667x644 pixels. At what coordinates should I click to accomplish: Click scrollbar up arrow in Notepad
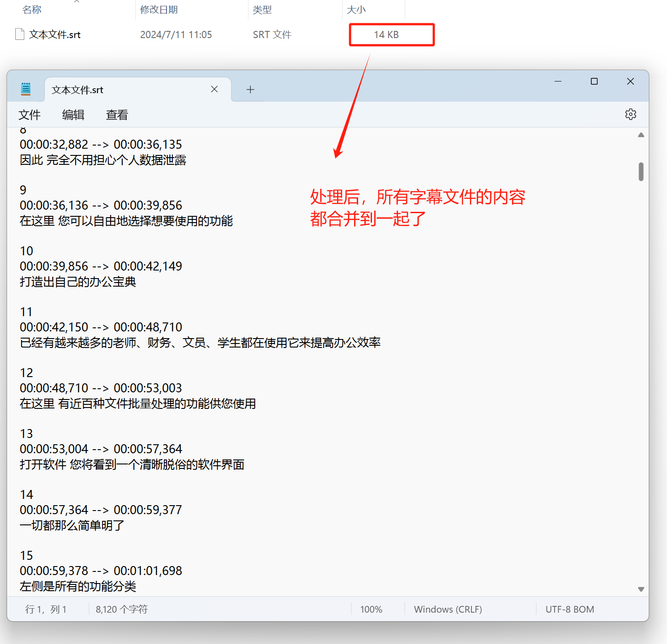pyautogui.click(x=641, y=135)
